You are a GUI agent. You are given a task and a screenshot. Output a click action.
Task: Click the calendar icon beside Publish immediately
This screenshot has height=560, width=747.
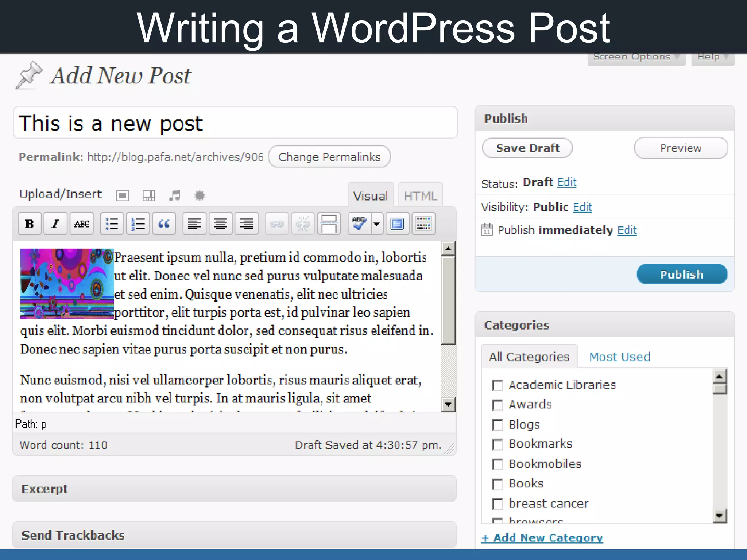(x=487, y=230)
